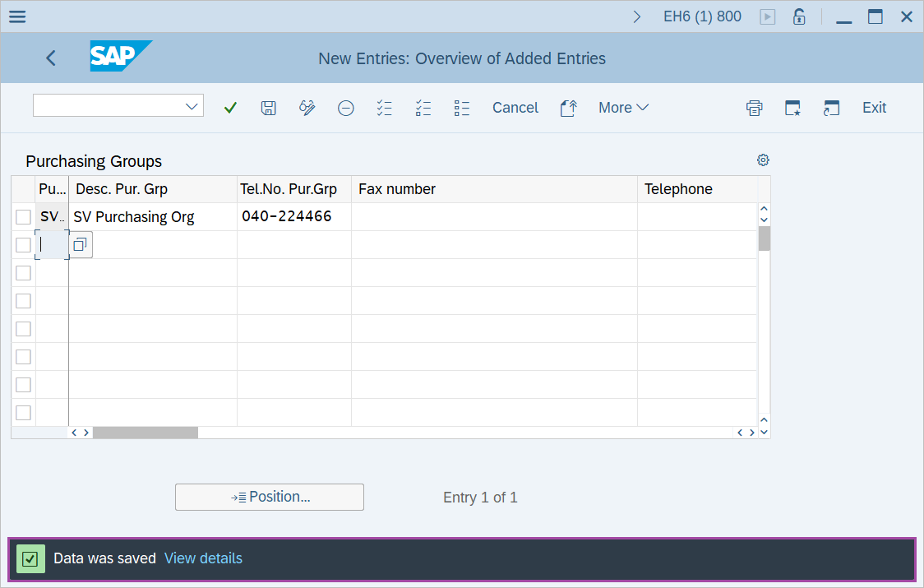The height and width of the screenshot is (588, 924).
Task: Open the Purchasing Groups table settings gear
Action: click(763, 160)
